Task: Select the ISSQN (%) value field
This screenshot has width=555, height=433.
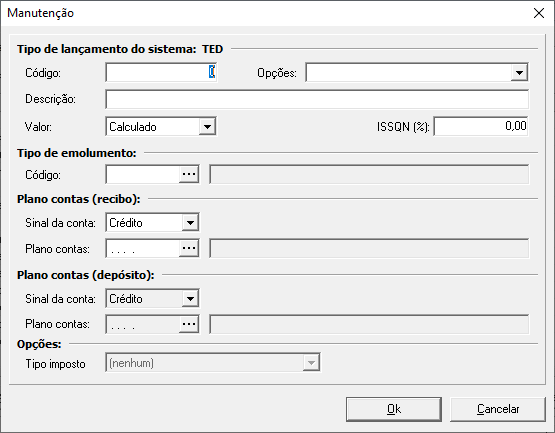Action: (x=481, y=126)
